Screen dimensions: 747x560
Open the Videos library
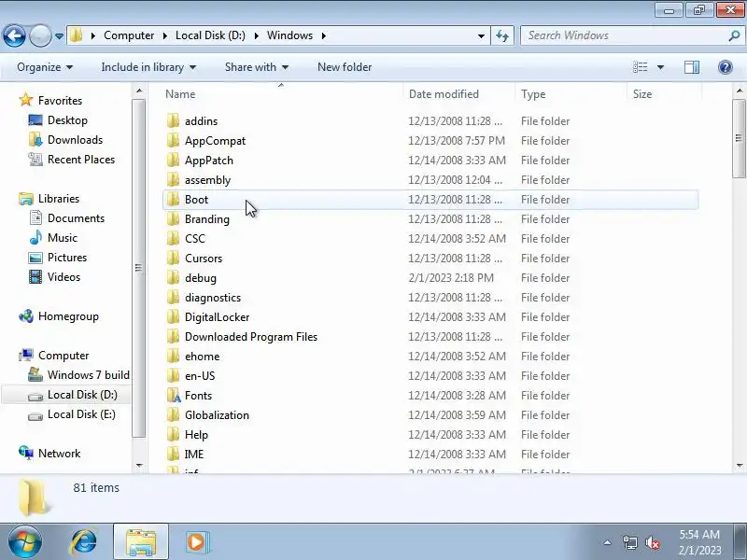63,276
